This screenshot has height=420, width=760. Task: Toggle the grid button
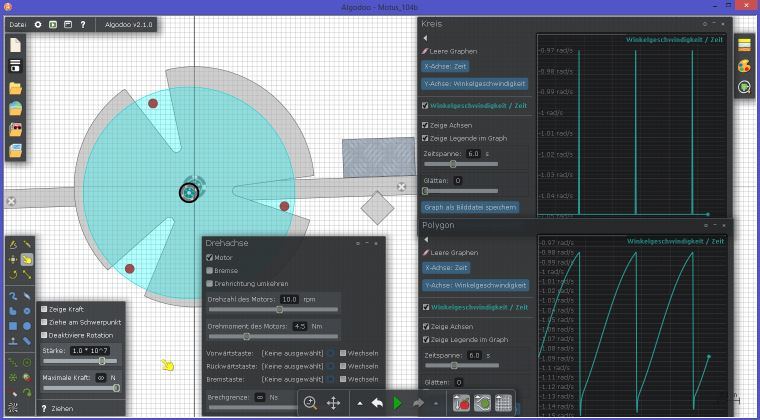click(504, 403)
